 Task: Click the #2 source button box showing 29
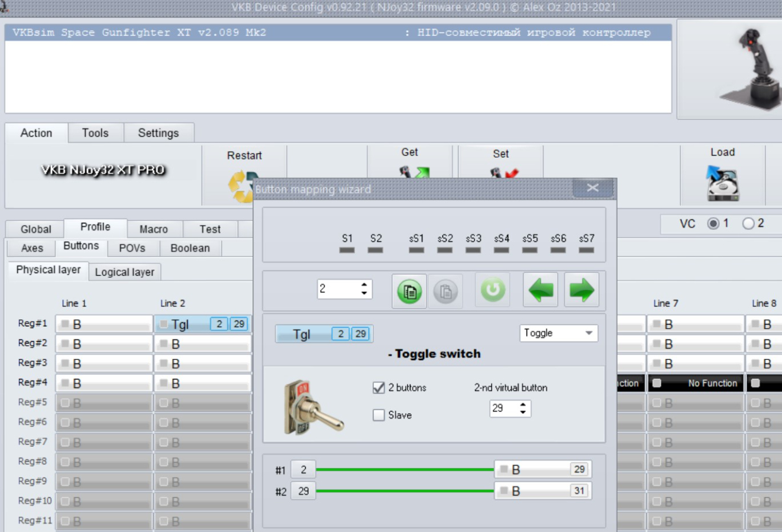tap(303, 491)
